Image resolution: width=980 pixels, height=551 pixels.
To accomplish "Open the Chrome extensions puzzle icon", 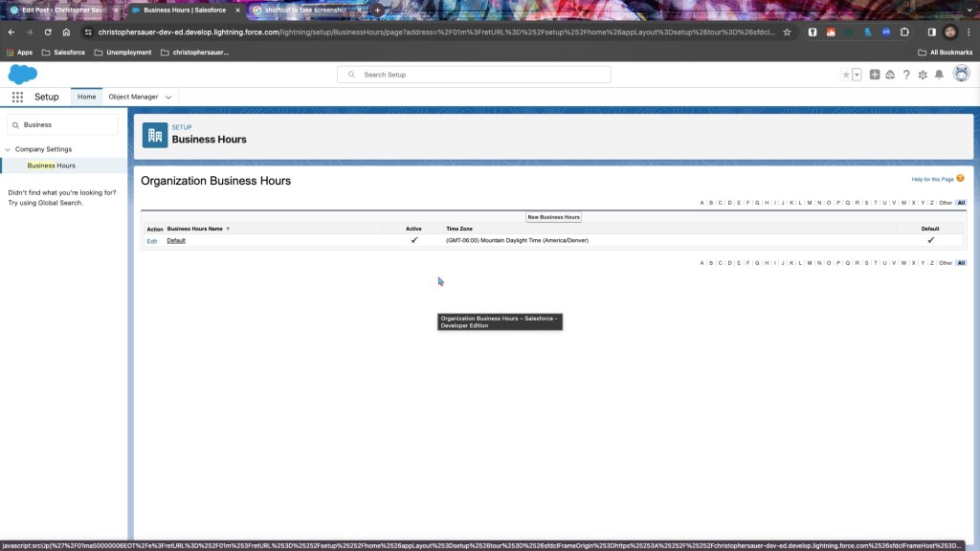I will point(903,32).
